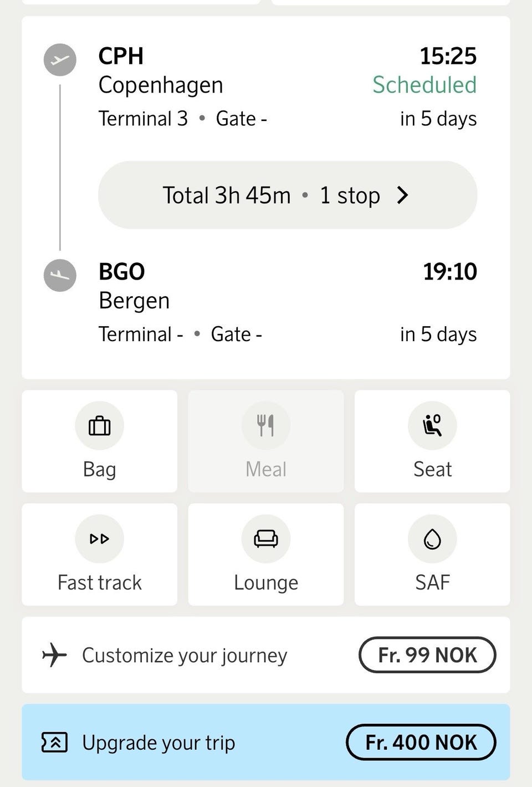Tap the upgrade ticket icon
Screen dimensions: 532x787
tap(54, 742)
